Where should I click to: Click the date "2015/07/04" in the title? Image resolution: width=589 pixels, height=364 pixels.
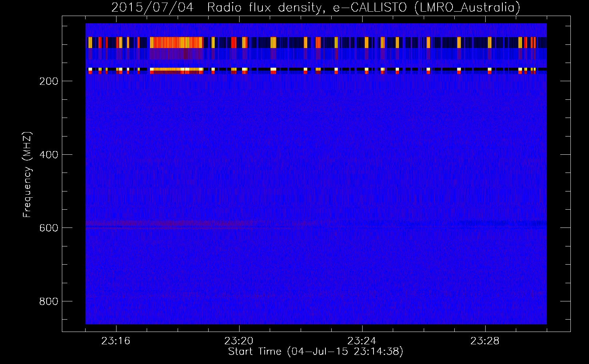coord(152,7)
